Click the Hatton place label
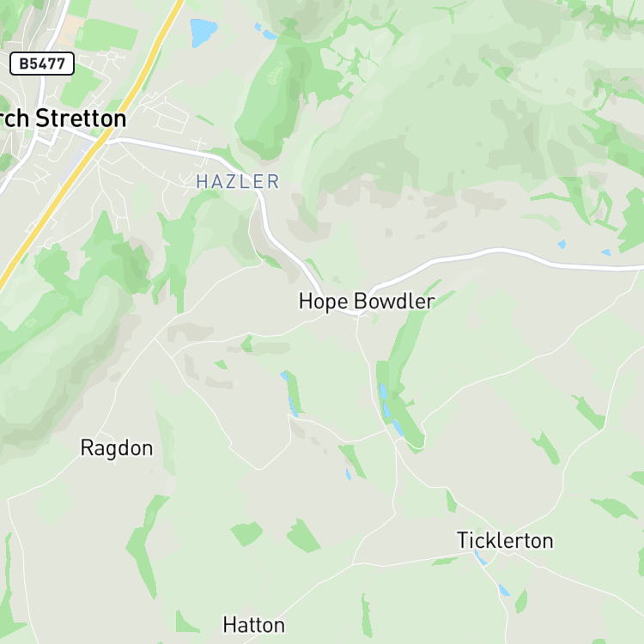The height and width of the screenshot is (644, 644). (254, 625)
